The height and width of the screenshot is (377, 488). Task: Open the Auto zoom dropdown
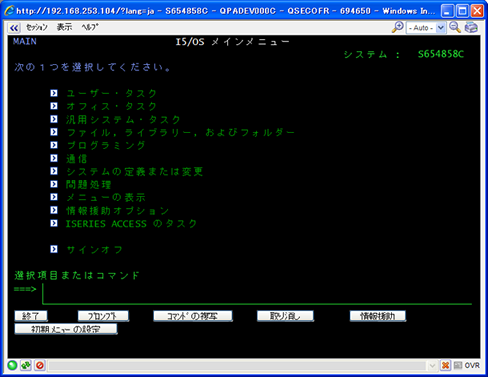[x=426, y=28]
